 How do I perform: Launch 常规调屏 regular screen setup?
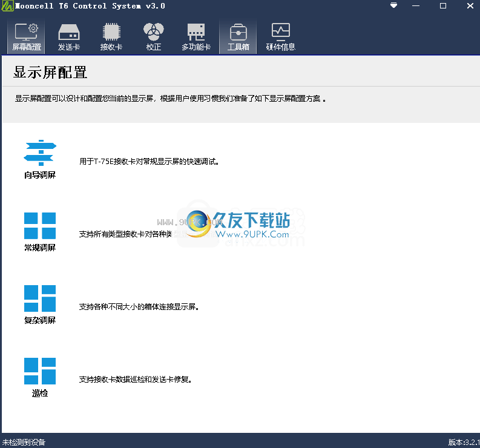coord(40,232)
